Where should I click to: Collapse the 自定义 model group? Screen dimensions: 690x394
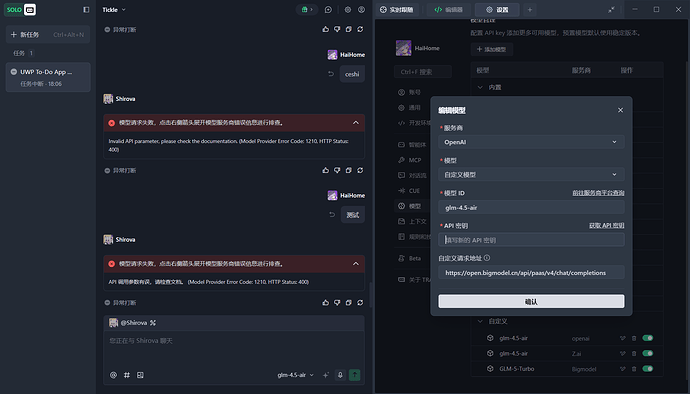pos(480,321)
